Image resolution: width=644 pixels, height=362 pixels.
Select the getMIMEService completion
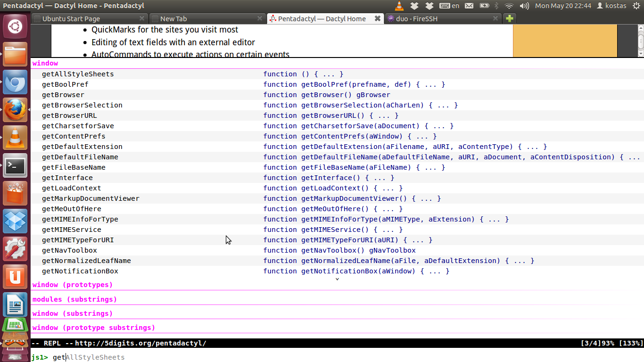point(337,230)
